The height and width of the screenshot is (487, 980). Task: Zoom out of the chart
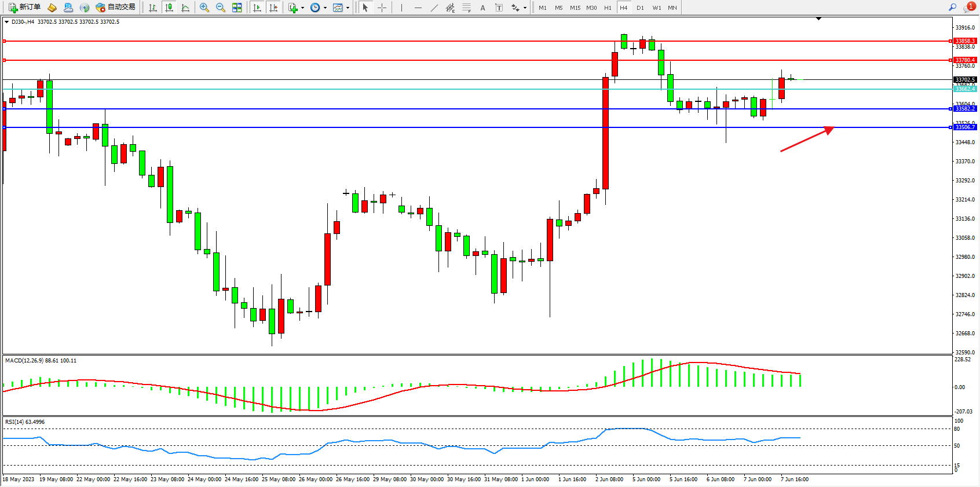pos(221,8)
